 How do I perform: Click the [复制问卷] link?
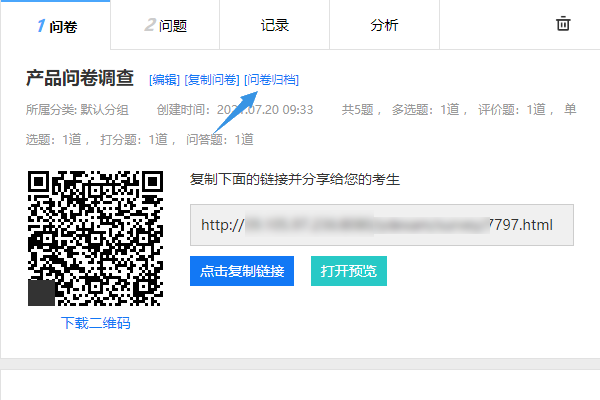212,80
